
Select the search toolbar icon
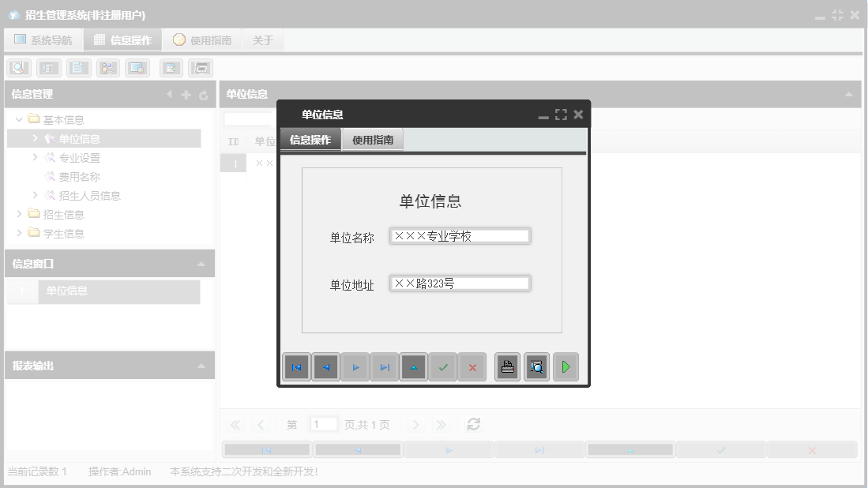pyautogui.click(x=17, y=67)
